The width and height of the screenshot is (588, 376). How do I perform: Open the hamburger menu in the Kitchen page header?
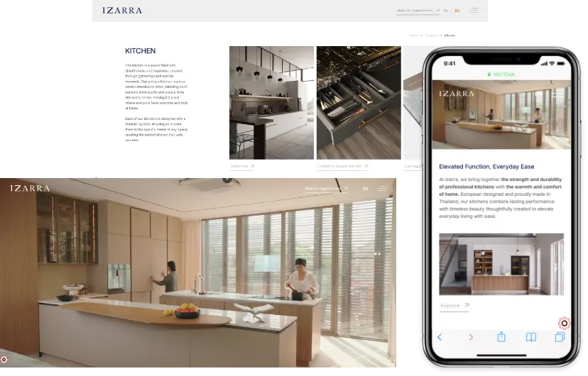coord(474,11)
